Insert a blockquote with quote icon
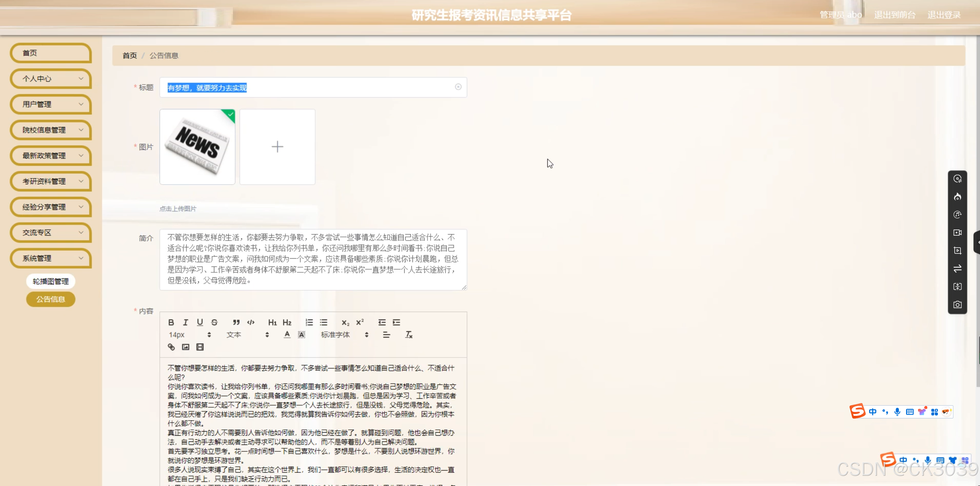 236,322
